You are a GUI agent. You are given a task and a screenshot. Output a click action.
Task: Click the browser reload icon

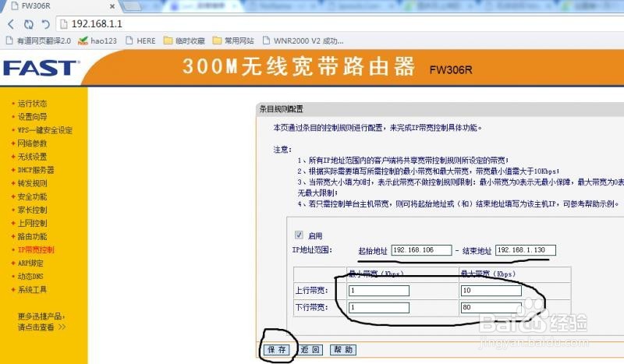tap(29, 24)
